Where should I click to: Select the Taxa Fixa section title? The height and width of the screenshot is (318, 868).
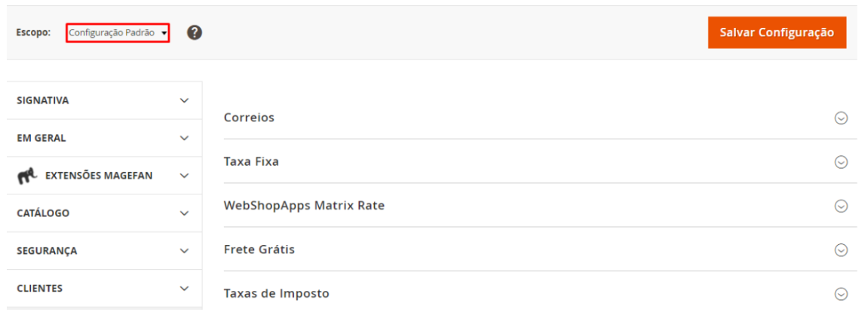pyautogui.click(x=251, y=162)
